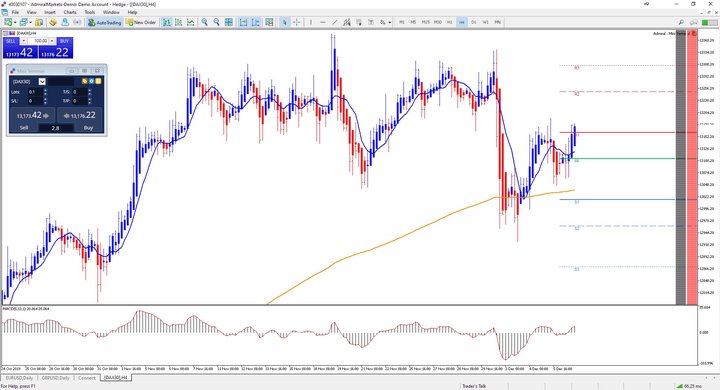Switch to EURUSD,Daily chart tab
The width and height of the screenshot is (720, 390).
pyautogui.click(x=19, y=378)
